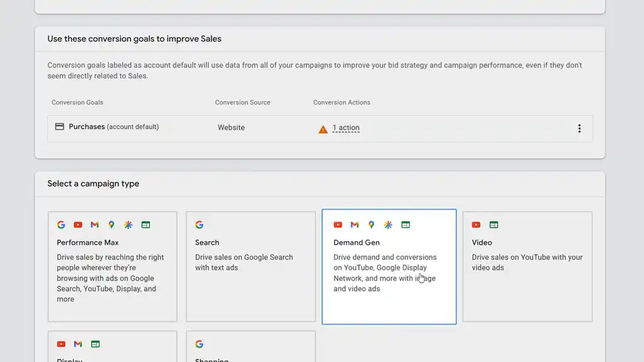
Task: Click Discover asterisk icon in Performance Max card
Action: coord(128,224)
